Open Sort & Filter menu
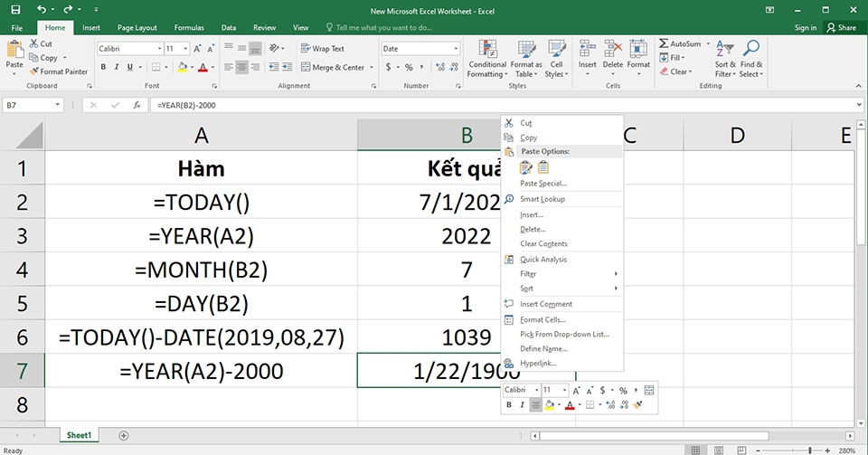The image size is (868, 455). (724, 59)
